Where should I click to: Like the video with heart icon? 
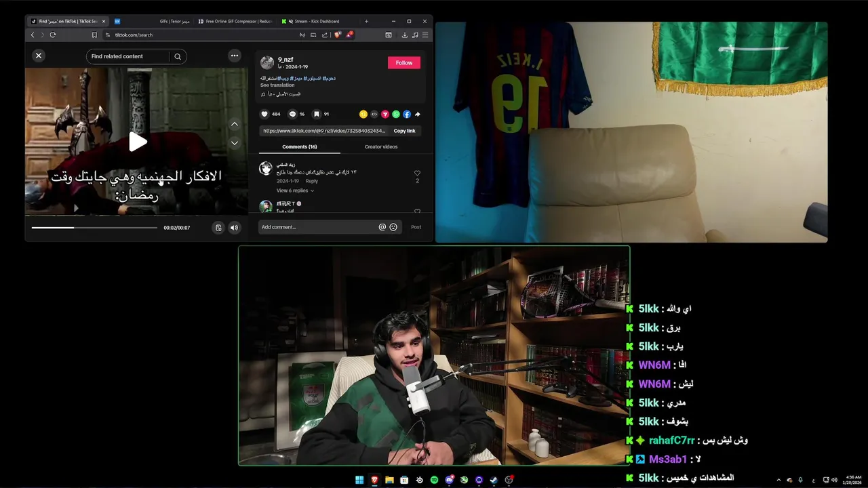click(x=264, y=114)
